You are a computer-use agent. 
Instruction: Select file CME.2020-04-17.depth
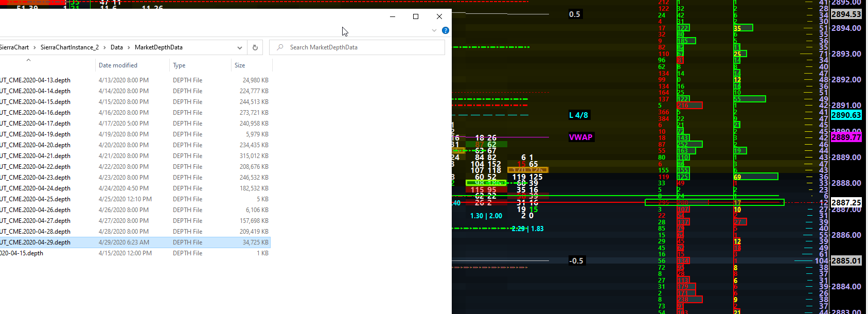[36, 124]
